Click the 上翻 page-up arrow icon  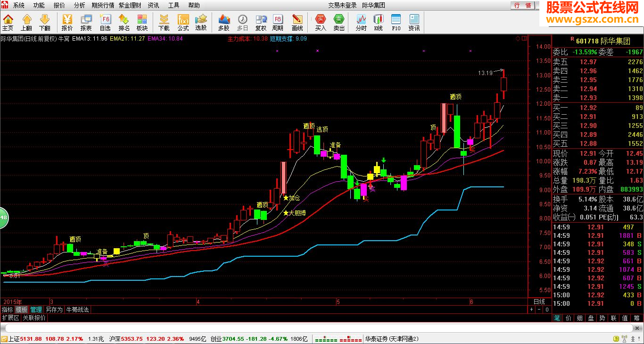[x=26, y=22]
